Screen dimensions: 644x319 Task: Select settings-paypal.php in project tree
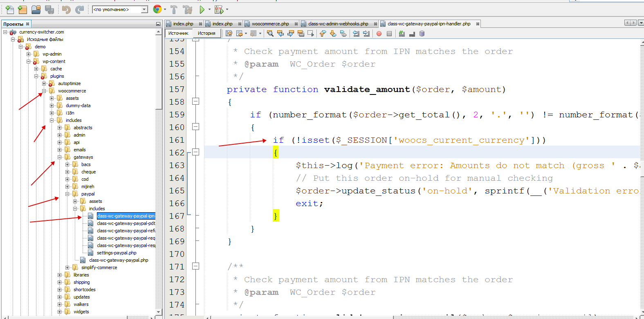click(x=117, y=253)
